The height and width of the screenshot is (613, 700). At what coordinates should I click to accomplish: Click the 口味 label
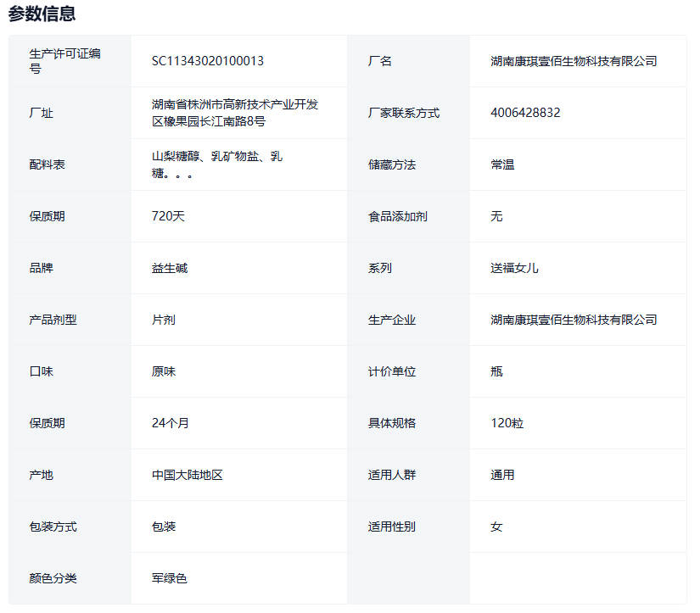click(41, 371)
